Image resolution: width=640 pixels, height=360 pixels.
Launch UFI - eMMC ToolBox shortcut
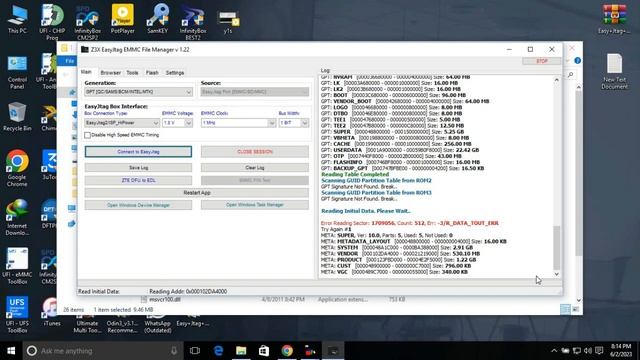point(17,266)
